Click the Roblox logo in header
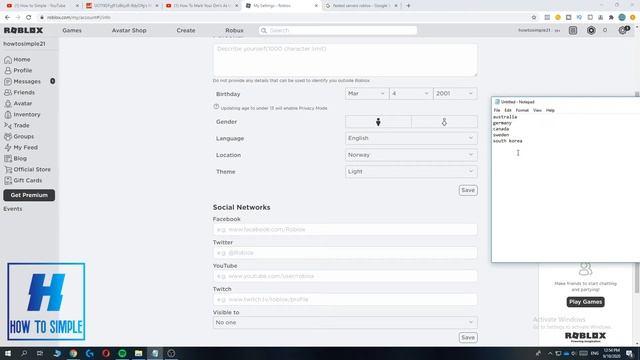The height and width of the screenshot is (360, 640). pyautogui.click(x=23, y=31)
